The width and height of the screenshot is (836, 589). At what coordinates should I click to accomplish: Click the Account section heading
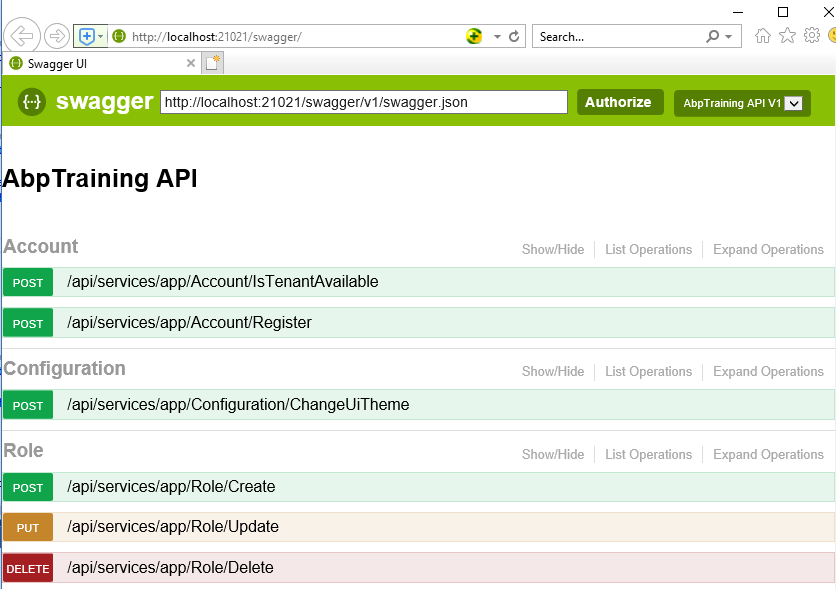41,246
